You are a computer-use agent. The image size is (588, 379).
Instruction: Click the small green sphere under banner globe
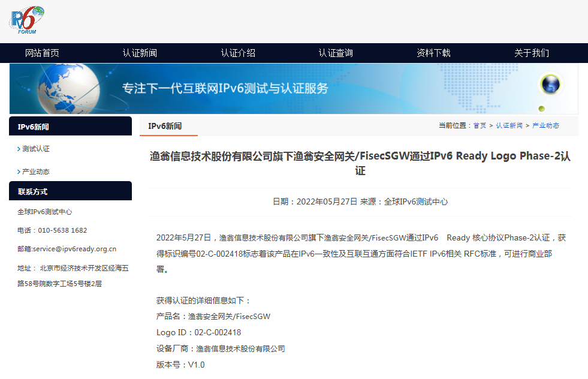(541, 109)
